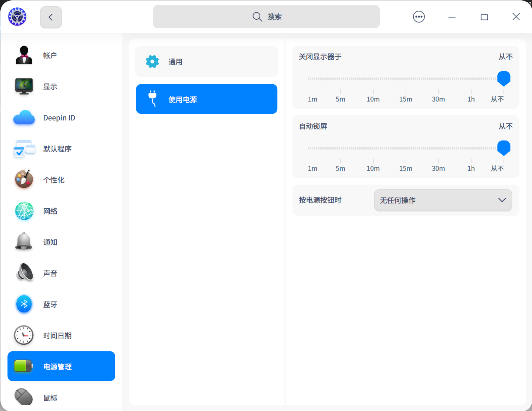Click the 通知 bell icon
This screenshot has width=532, height=411.
click(x=24, y=242)
